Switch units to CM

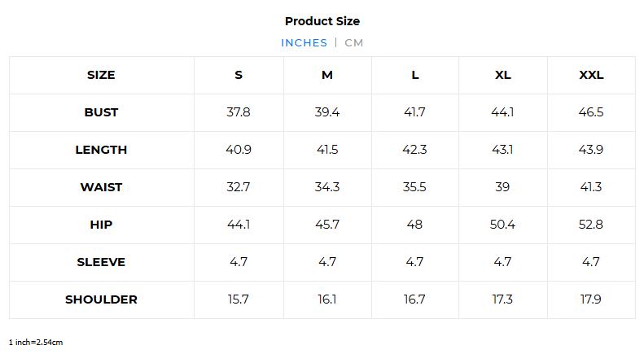click(353, 42)
